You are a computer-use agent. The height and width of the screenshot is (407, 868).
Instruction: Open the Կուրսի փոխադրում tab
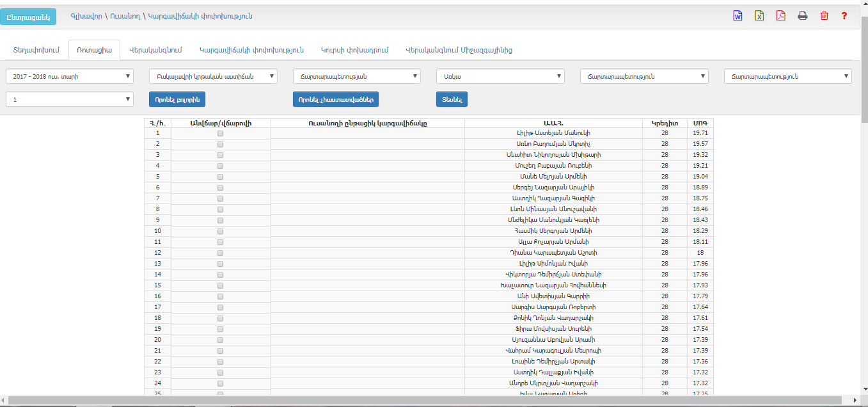coord(354,50)
